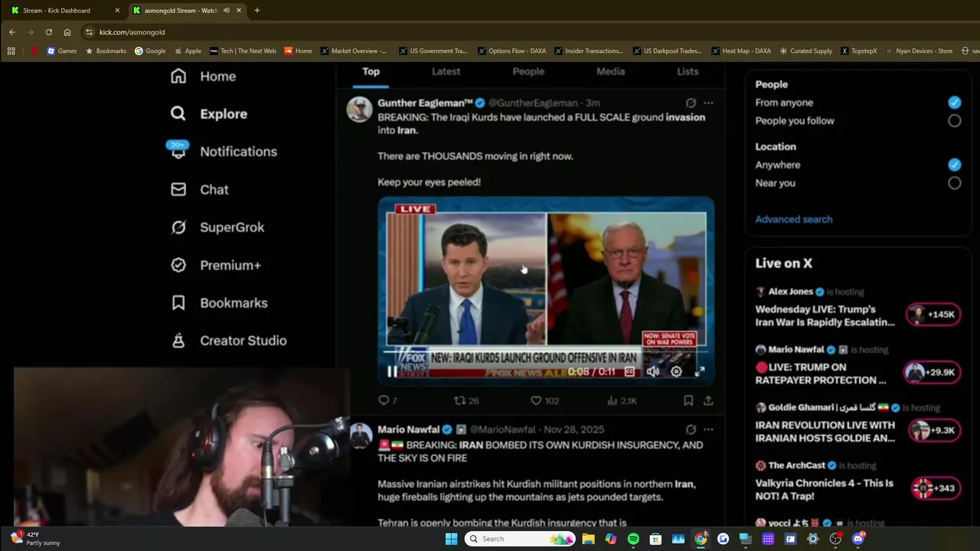The width and height of the screenshot is (980, 551).
Task: Open Gunther Eagleman's avatar
Action: (x=359, y=109)
